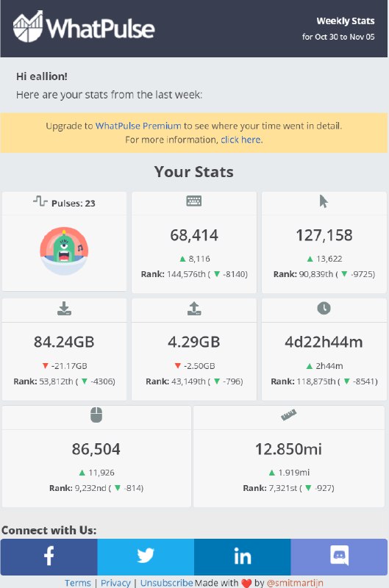Click the green up arrow next to 13,622
The image size is (389, 588).
click(310, 259)
